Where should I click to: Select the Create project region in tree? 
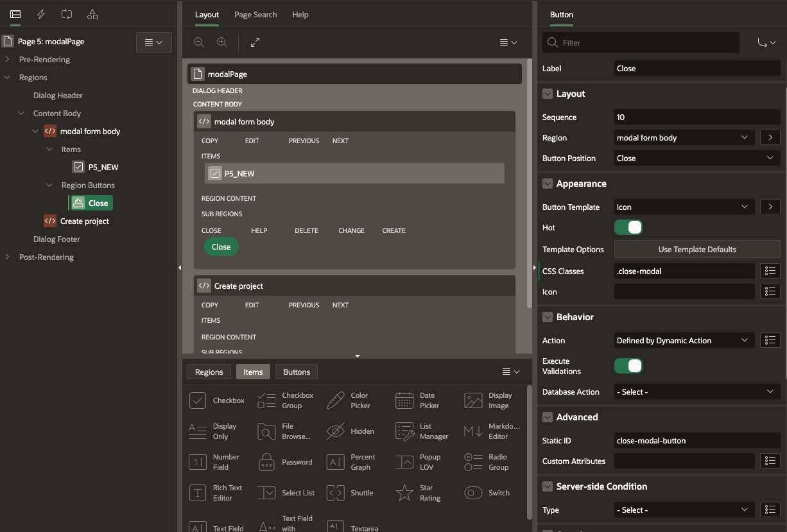[x=85, y=221]
